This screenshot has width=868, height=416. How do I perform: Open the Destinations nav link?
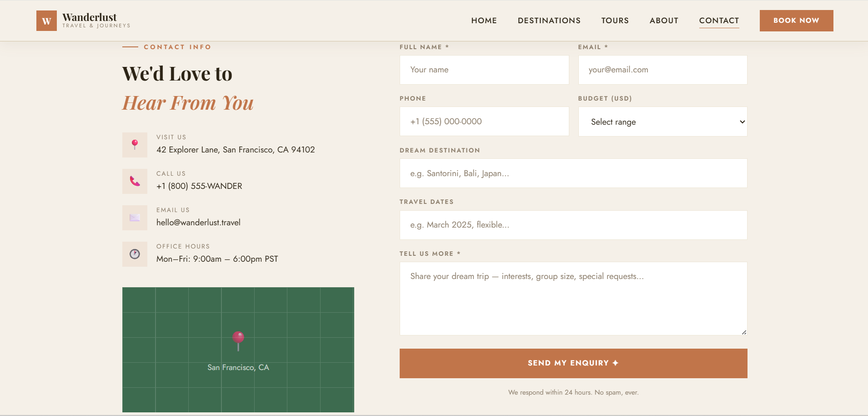tap(549, 20)
